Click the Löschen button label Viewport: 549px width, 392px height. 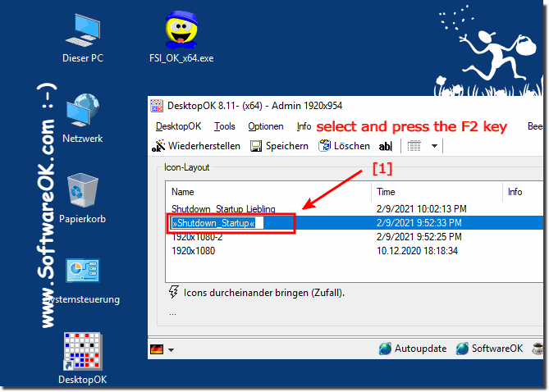pos(352,146)
